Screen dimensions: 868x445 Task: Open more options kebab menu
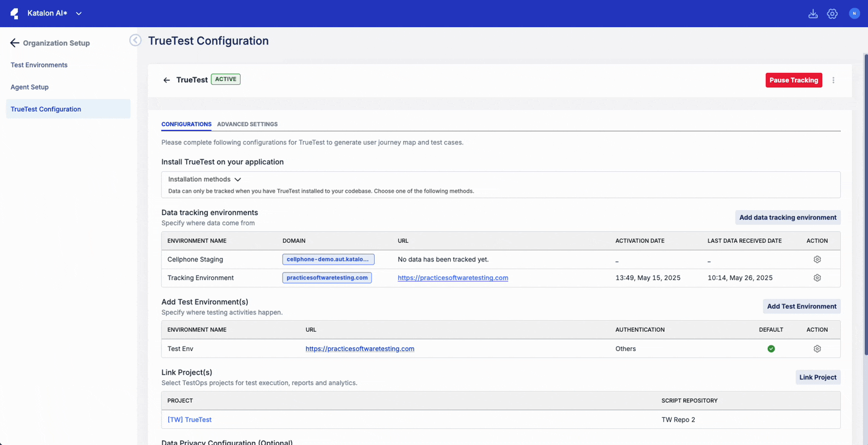[833, 80]
